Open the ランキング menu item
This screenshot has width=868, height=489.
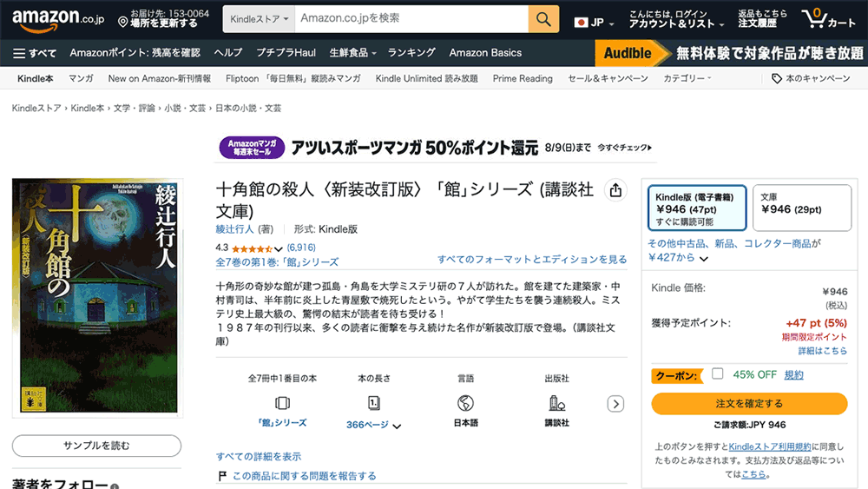[411, 53]
